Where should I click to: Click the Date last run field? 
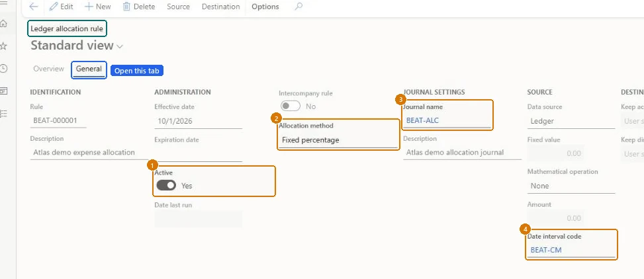tap(199, 219)
